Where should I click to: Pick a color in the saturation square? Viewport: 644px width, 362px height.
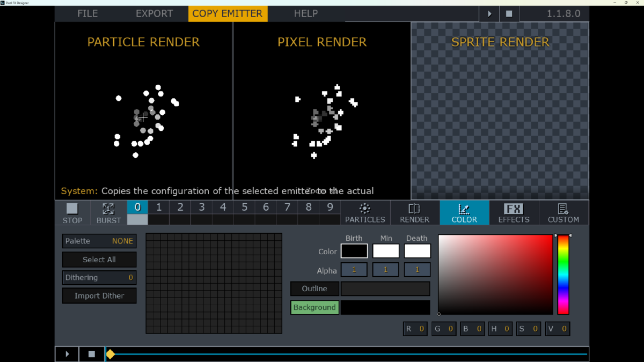tap(496, 275)
